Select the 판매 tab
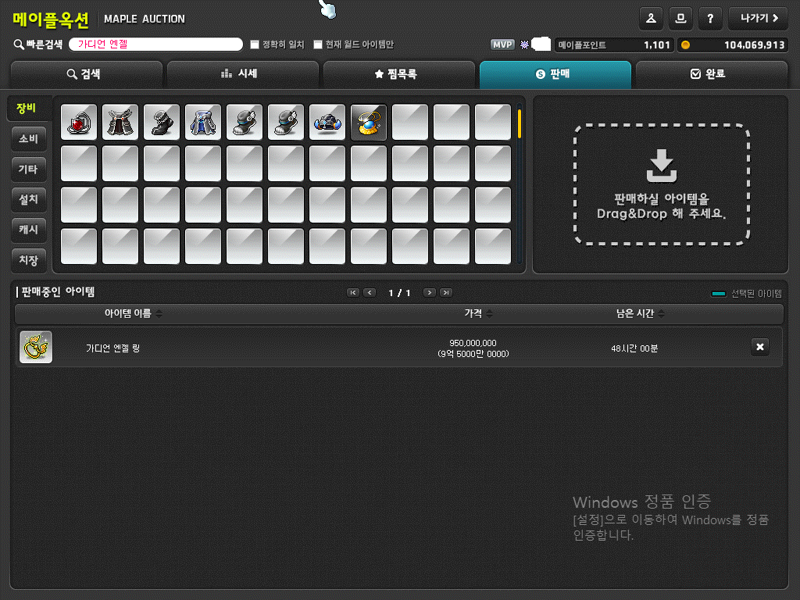The height and width of the screenshot is (600, 800). pyautogui.click(x=555, y=74)
